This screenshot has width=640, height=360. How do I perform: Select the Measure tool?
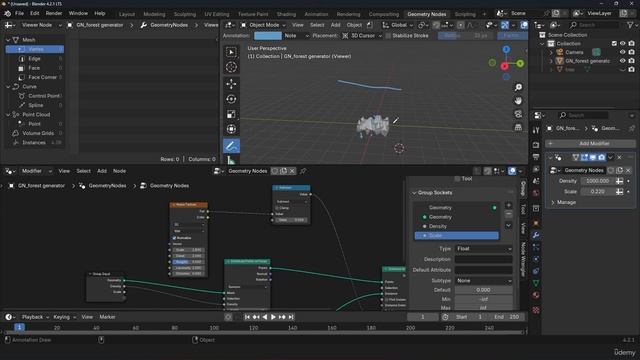pyautogui.click(x=231, y=160)
